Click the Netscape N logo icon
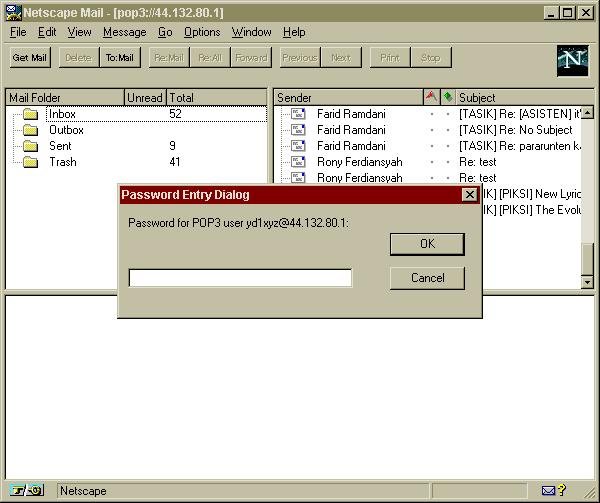The height and width of the screenshot is (503, 600). pos(572,60)
